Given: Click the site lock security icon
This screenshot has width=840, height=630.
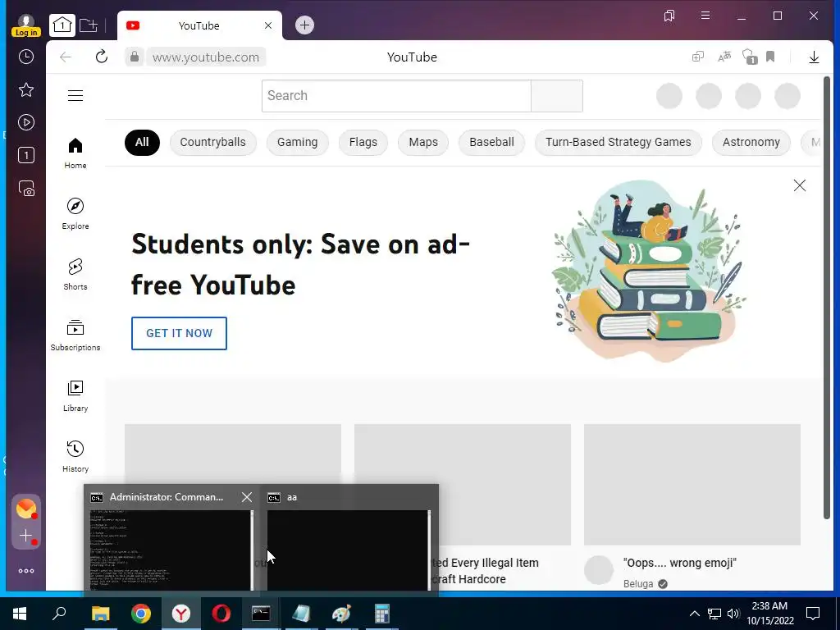Looking at the screenshot, I should click(135, 57).
